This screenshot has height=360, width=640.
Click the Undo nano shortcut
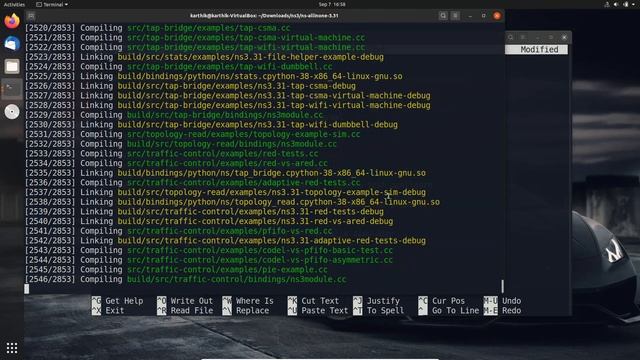click(x=502, y=301)
